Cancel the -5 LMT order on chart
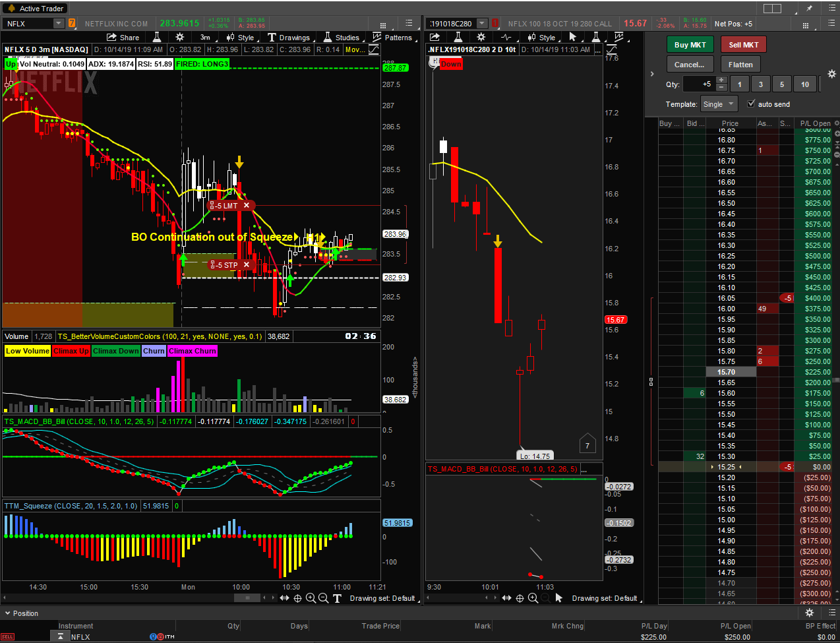 click(247, 206)
